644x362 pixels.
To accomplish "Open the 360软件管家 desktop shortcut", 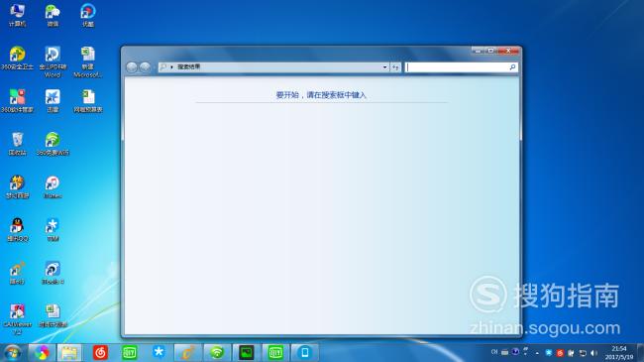I will coord(17,101).
